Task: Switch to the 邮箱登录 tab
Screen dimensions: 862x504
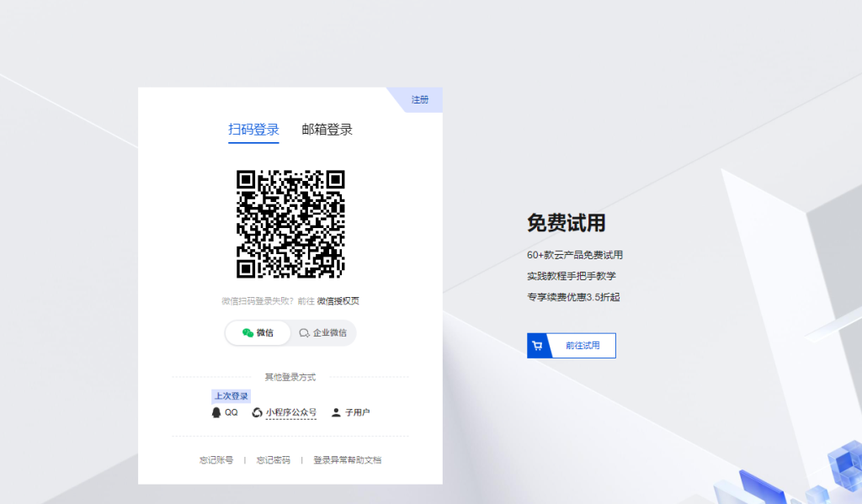Action: (x=327, y=130)
